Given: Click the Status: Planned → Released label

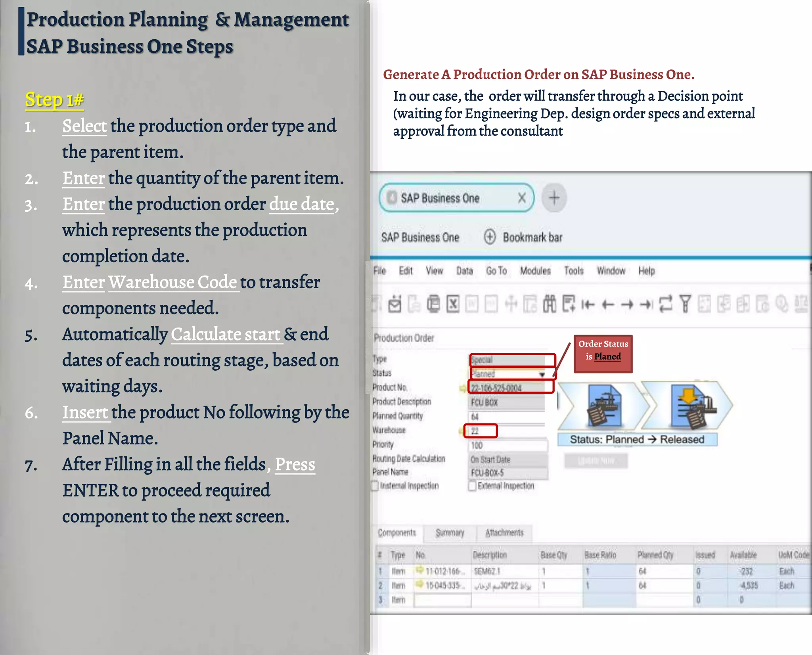Looking at the screenshot, I should pos(637,439).
